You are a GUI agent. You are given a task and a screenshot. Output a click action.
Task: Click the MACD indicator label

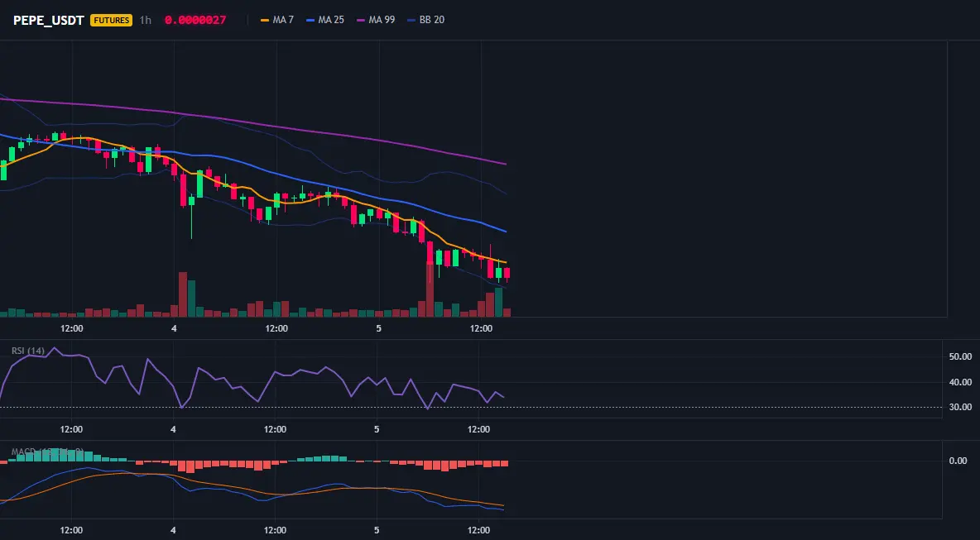(x=47, y=452)
